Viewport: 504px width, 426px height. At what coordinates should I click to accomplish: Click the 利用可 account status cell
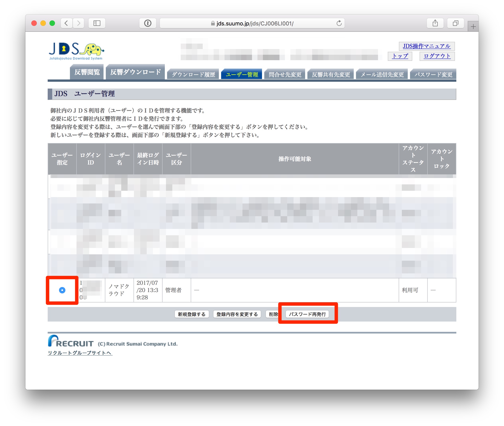click(413, 290)
